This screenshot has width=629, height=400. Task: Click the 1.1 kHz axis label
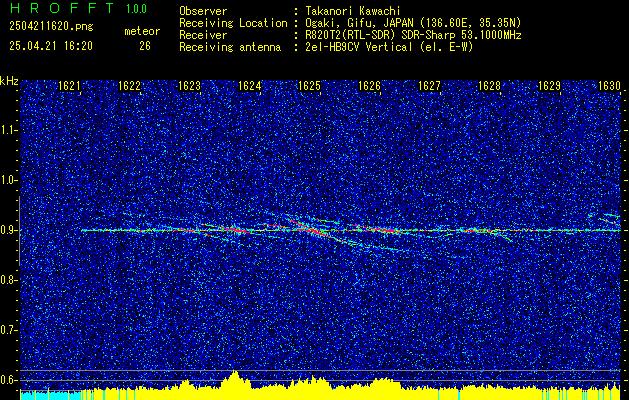coord(8,130)
